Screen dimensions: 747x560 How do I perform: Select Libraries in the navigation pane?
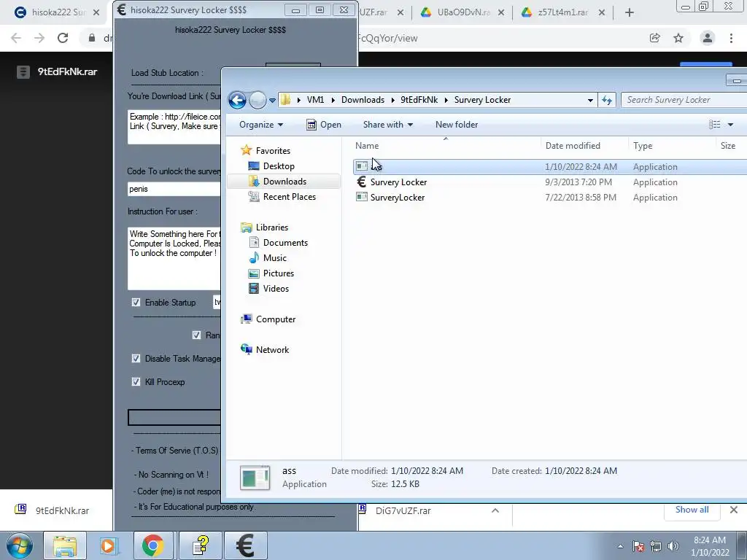271,227
